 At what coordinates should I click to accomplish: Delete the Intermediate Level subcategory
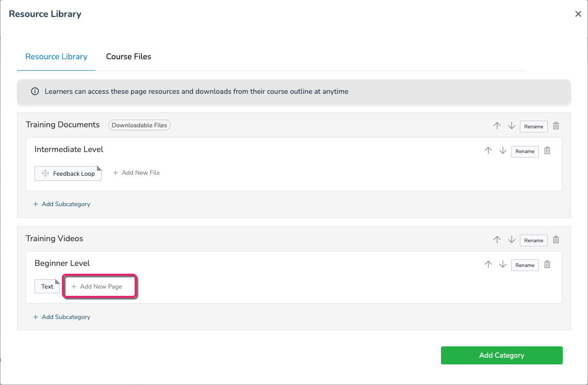(x=547, y=150)
